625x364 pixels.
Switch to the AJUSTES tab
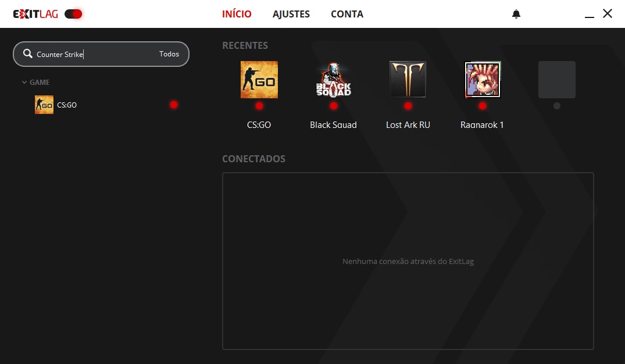[x=291, y=14]
